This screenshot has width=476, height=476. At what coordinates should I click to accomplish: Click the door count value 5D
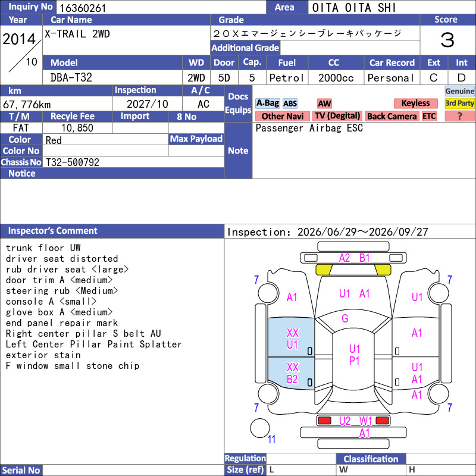pos(224,78)
